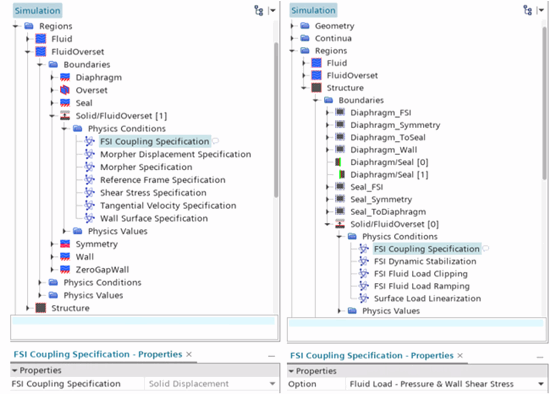Select right FSI Coupling Specification Properties tab
This screenshot has height=394, width=550.
pyautogui.click(x=372, y=355)
